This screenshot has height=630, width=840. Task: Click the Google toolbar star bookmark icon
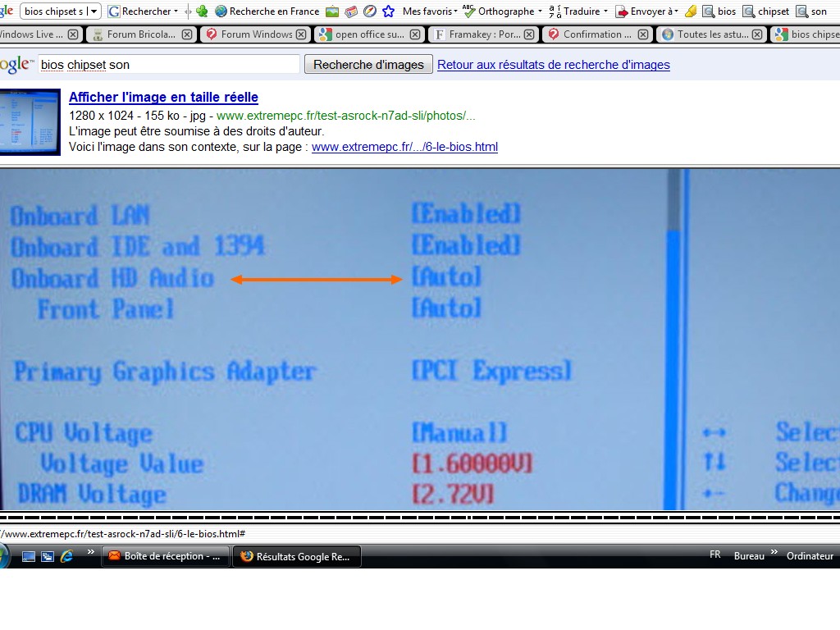[x=388, y=11]
